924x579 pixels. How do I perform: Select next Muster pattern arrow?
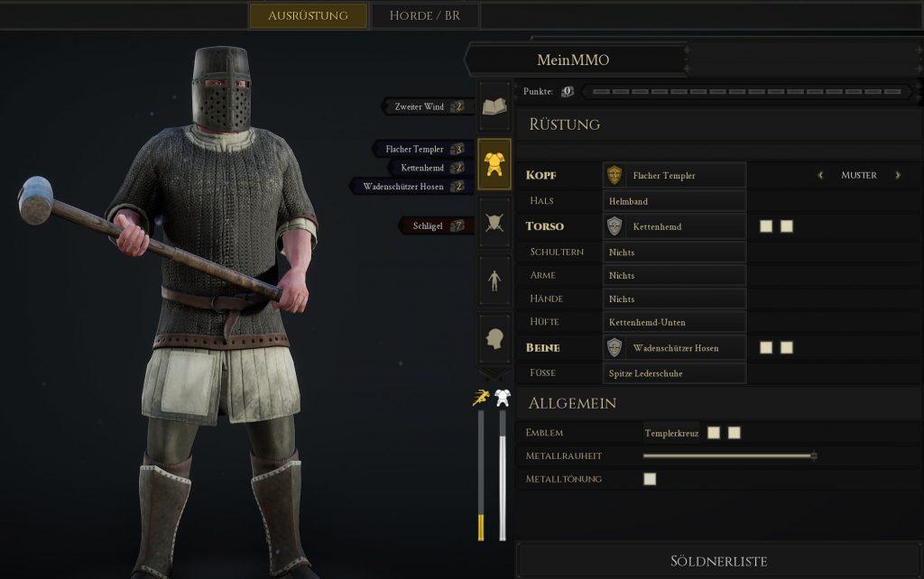pos(898,175)
